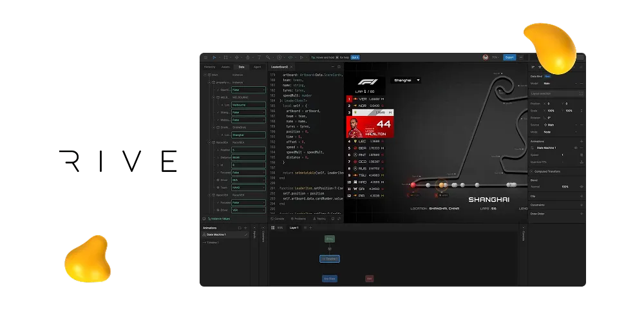Open the Console tab below code

tap(278, 218)
